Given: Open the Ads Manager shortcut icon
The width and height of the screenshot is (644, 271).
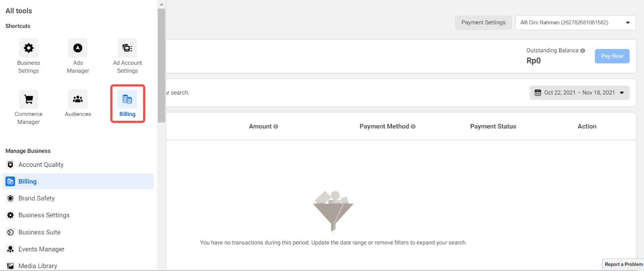Looking at the screenshot, I should [78, 48].
